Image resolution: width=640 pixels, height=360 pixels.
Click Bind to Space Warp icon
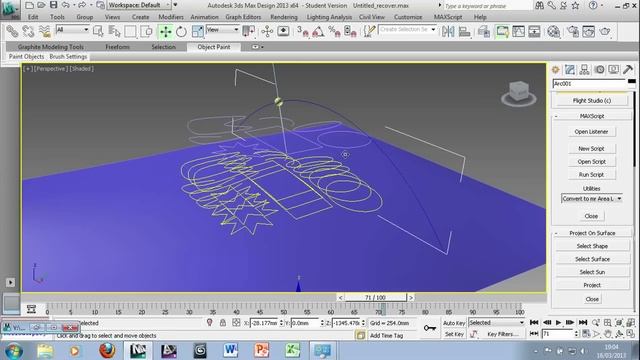pos(44,31)
